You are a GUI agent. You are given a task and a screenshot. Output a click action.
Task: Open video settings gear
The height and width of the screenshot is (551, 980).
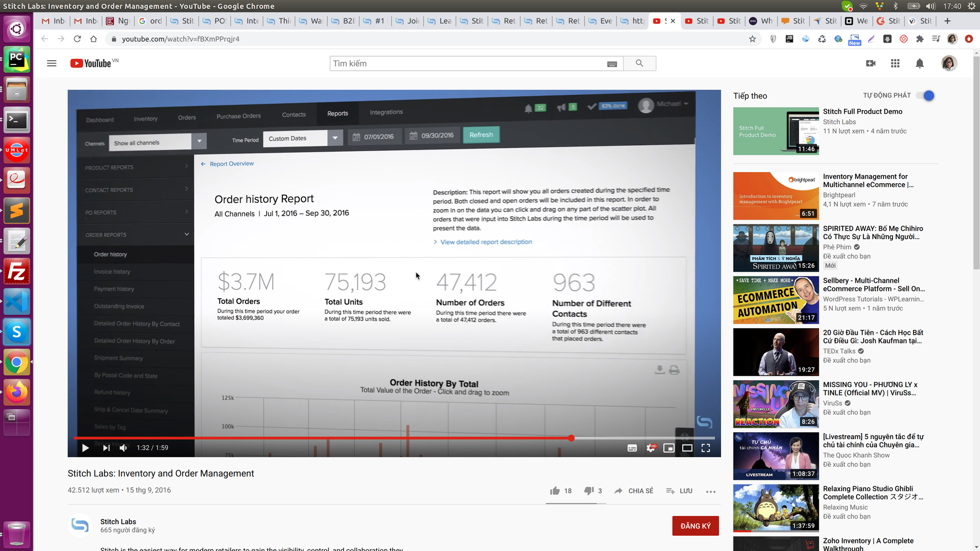coord(650,448)
